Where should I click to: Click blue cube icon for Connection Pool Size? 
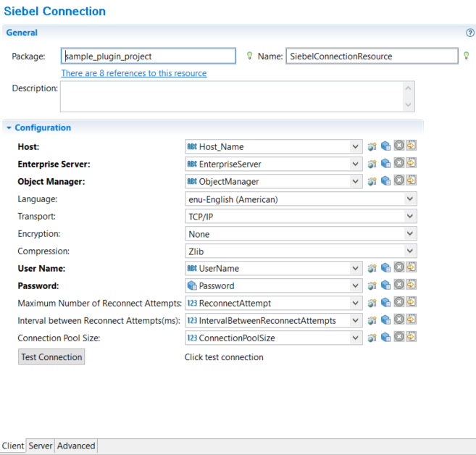[x=385, y=337]
